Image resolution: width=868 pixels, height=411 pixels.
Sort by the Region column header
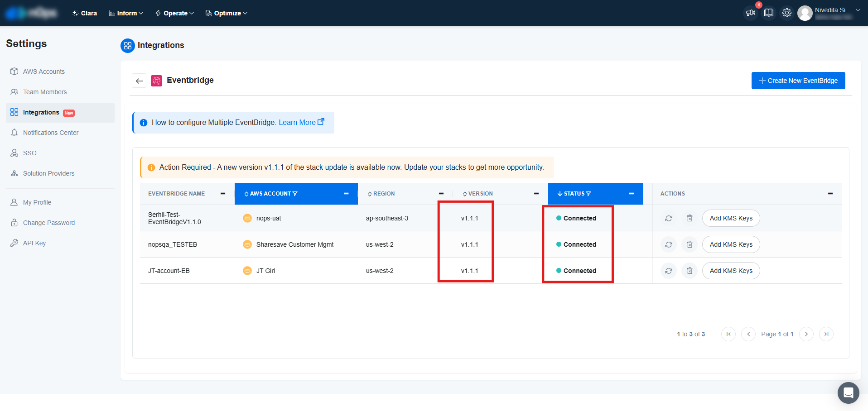click(383, 194)
